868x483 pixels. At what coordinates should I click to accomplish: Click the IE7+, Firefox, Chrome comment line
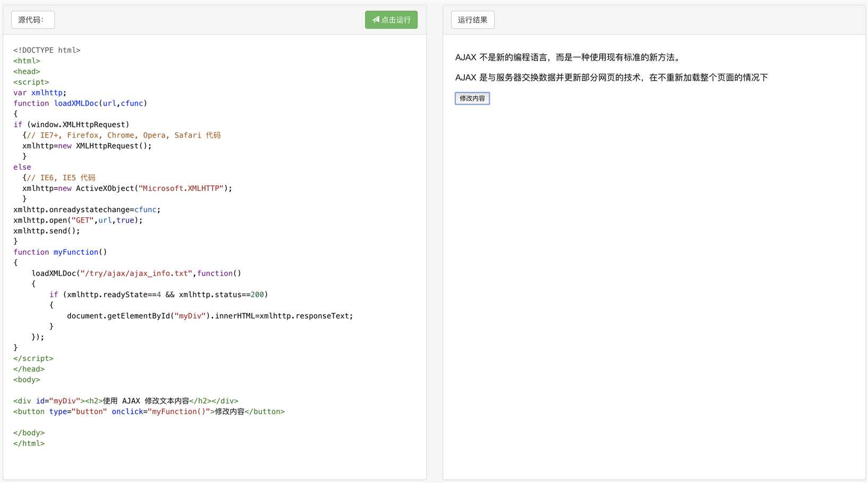coord(123,135)
